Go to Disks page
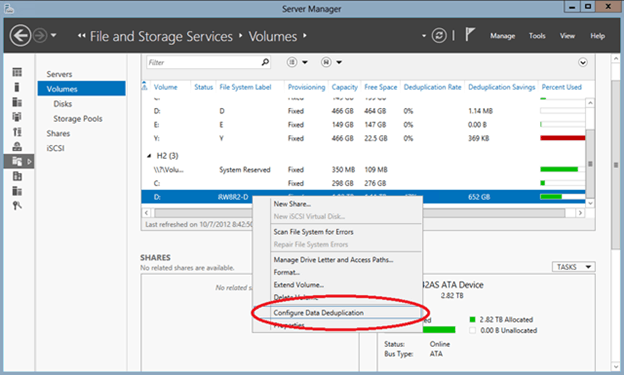This screenshot has height=375, width=624. pos(63,104)
